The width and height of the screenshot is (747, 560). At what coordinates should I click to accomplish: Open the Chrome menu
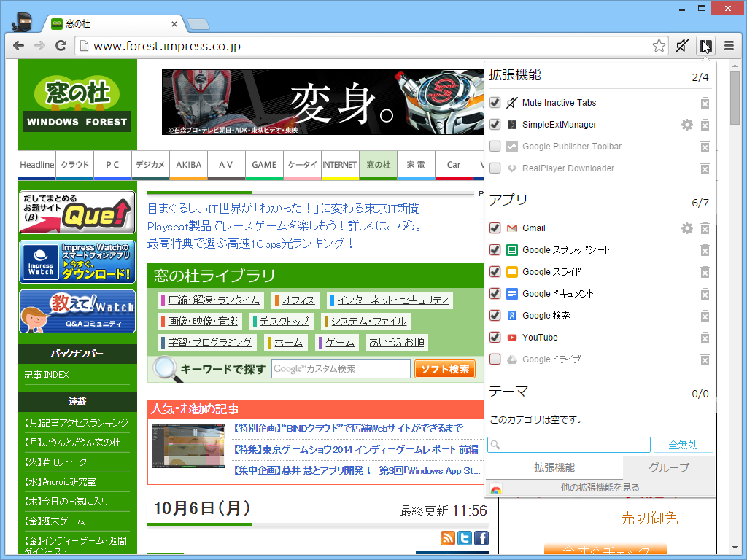[727, 45]
